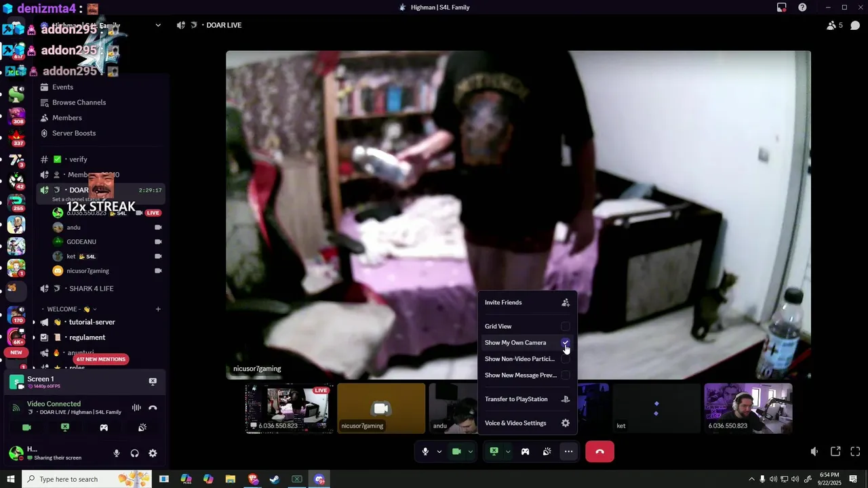This screenshot has width=868, height=488.
Task: Click the 617 NEW MENTIONS pill
Action: pyautogui.click(x=100, y=359)
